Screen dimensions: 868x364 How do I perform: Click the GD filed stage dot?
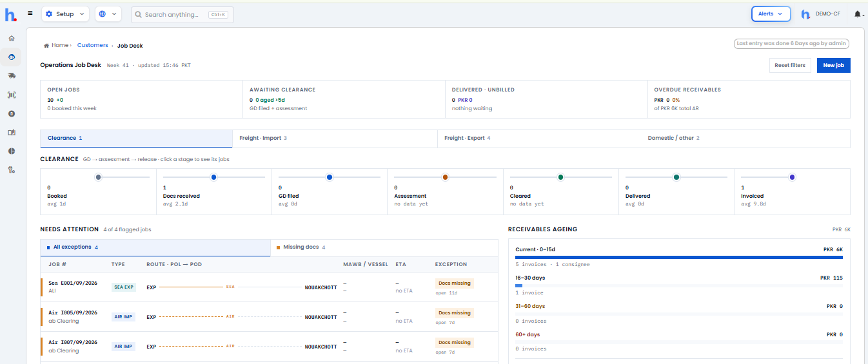[x=330, y=177]
